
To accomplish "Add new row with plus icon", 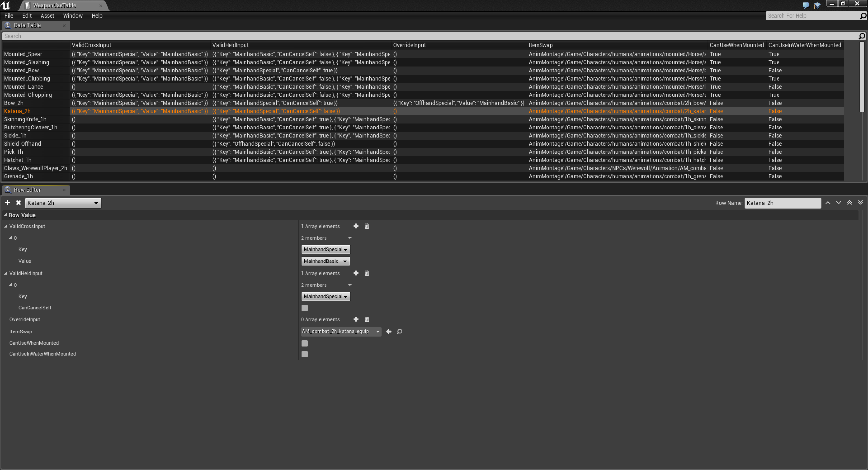I will click(7, 203).
